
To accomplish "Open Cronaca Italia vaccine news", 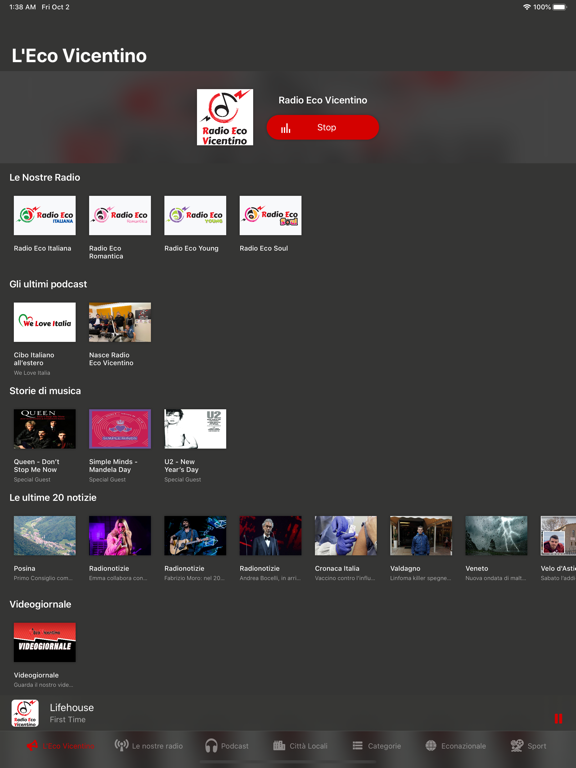I will pos(346,535).
